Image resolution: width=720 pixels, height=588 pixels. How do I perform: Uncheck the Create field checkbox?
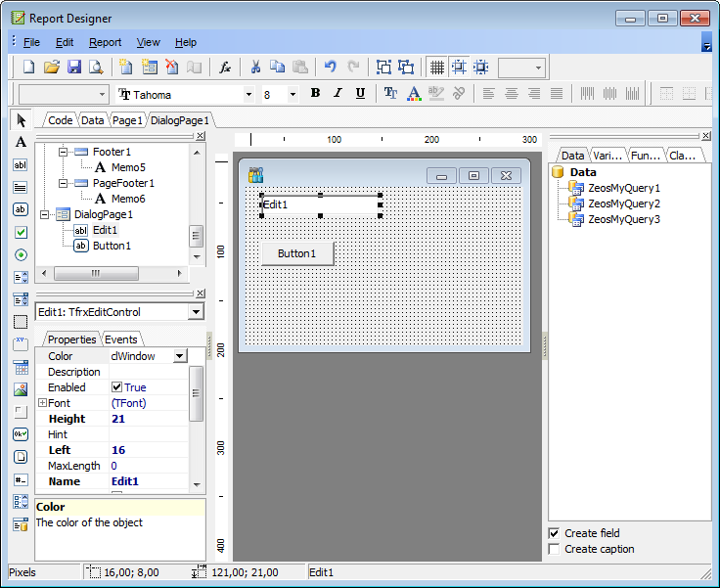555,533
